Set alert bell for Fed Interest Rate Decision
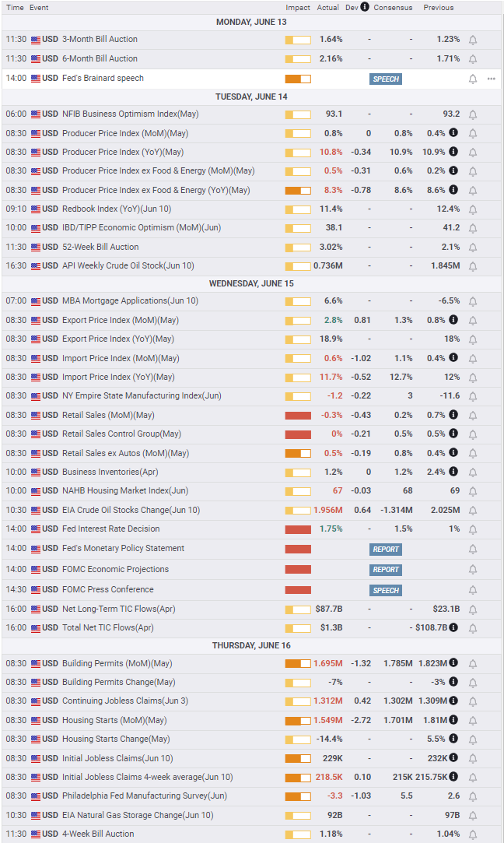 click(473, 529)
